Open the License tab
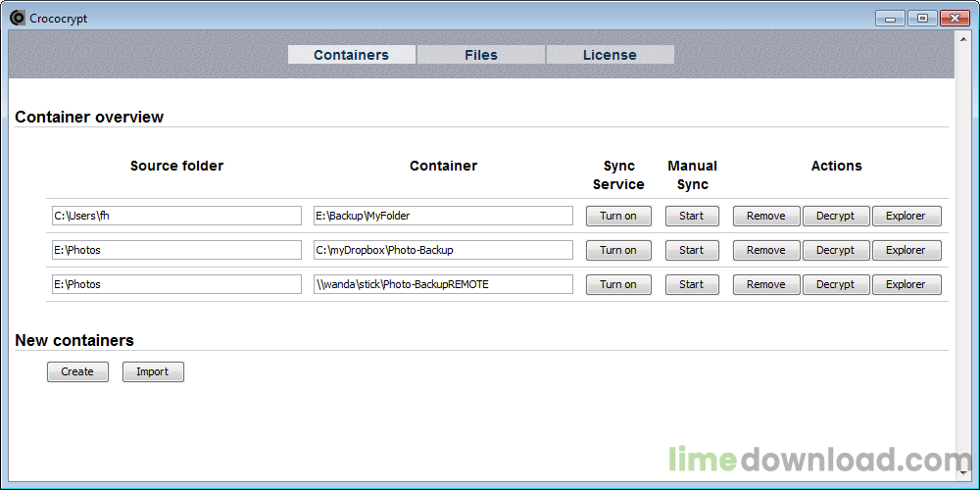The image size is (980, 490). (610, 55)
